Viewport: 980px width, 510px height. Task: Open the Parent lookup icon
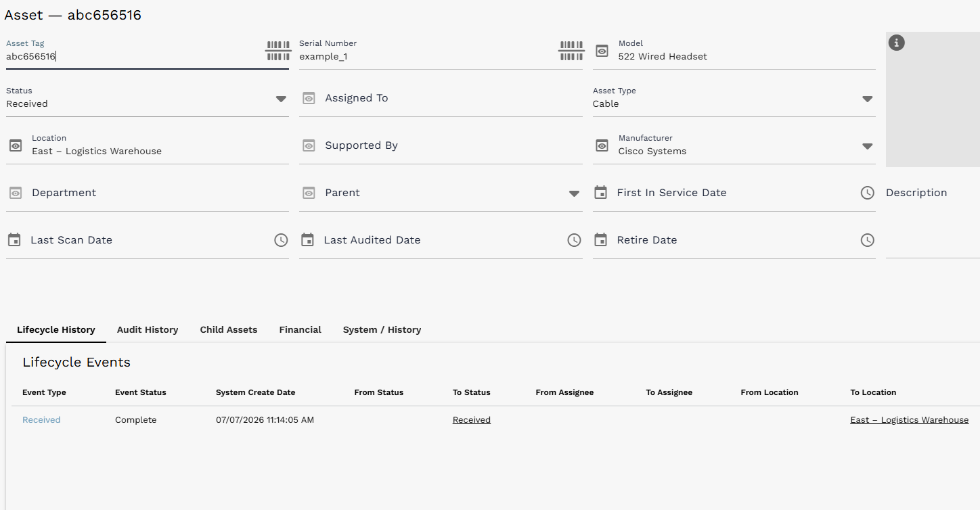tap(309, 193)
